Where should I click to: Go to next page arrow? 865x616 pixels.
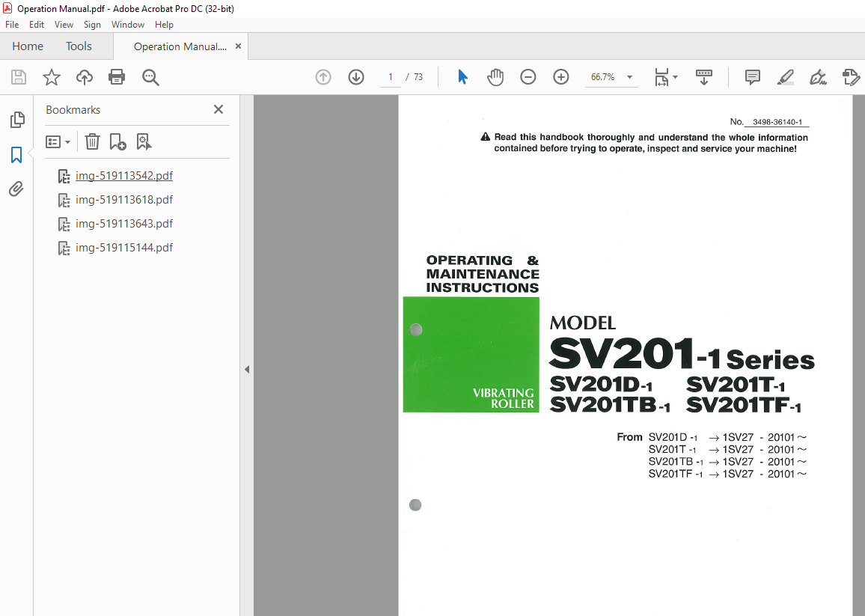[x=356, y=77]
